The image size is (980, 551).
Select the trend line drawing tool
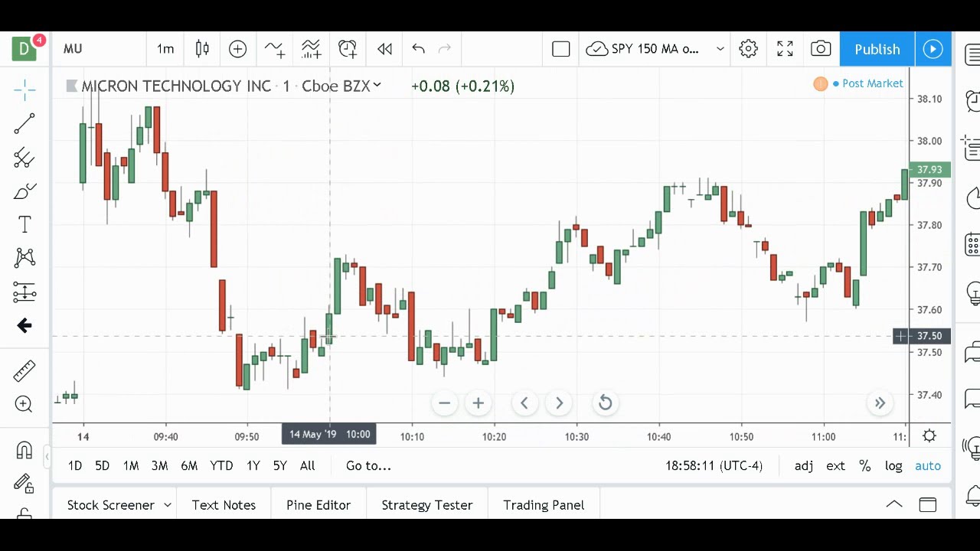[24, 124]
